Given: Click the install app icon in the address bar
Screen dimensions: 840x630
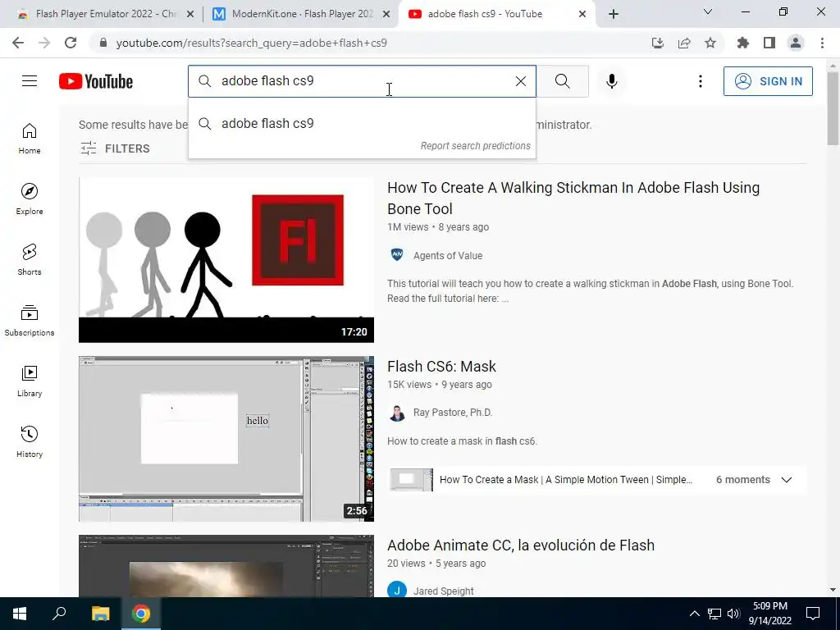Looking at the screenshot, I should point(658,43).
